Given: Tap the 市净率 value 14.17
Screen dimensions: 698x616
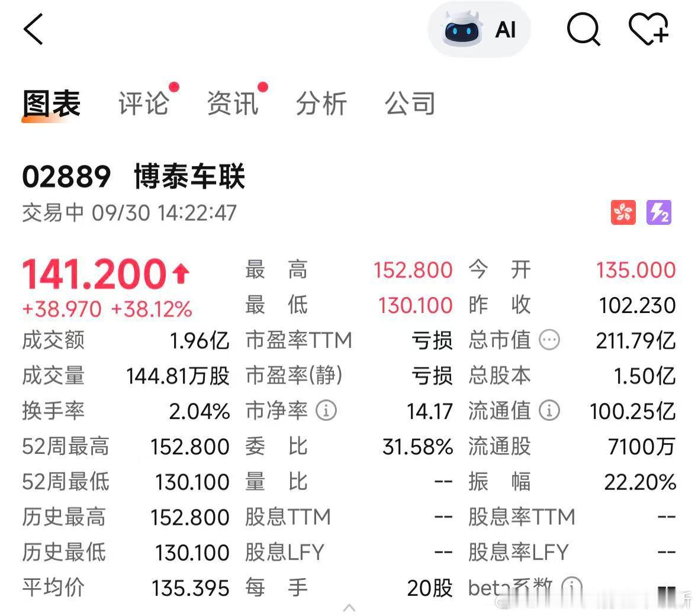Looking at the screenshot, I should tap(430, 411).
